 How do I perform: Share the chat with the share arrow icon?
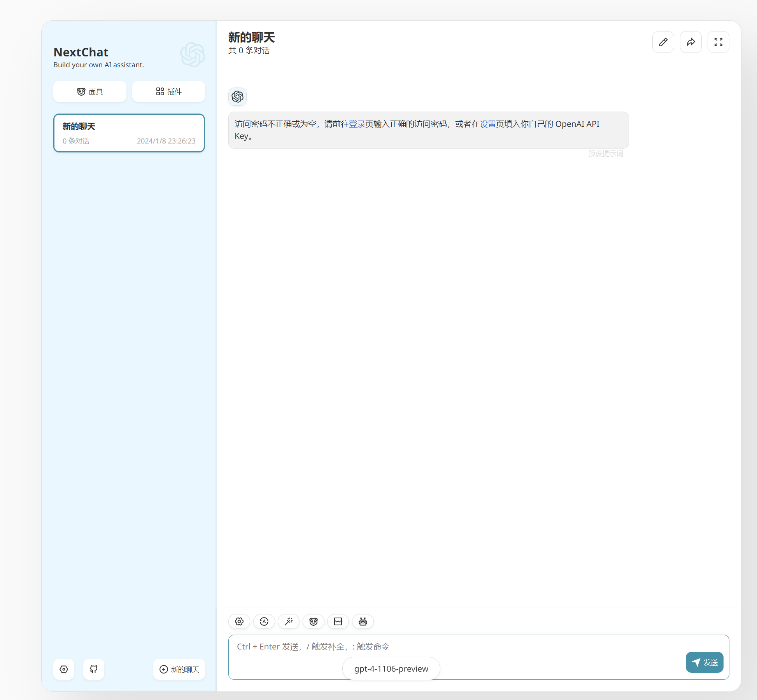click(x=690, y=42)
